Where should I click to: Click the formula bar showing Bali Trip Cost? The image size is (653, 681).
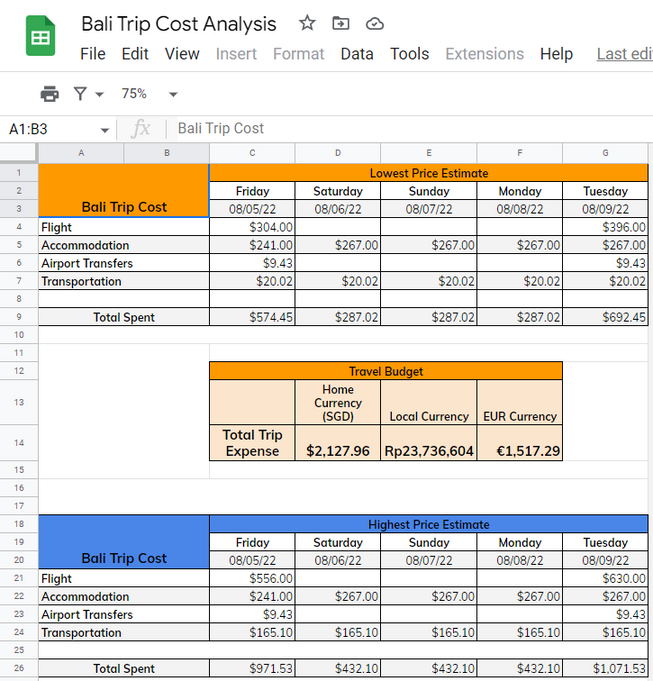pyautogui.click(x=400, y=129)
